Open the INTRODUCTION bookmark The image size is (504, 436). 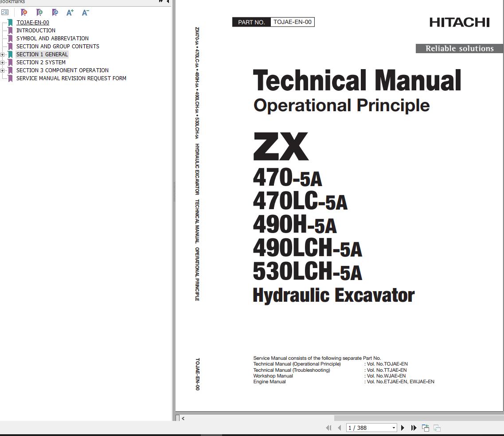[x=35, y=31]
